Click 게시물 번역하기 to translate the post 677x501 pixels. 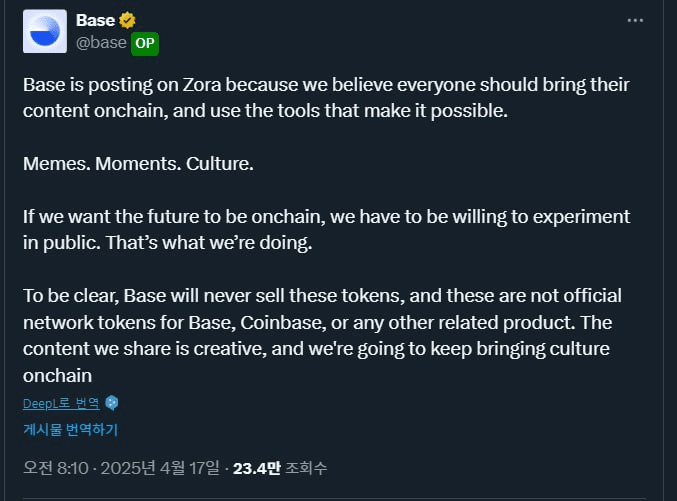[70, 429]
